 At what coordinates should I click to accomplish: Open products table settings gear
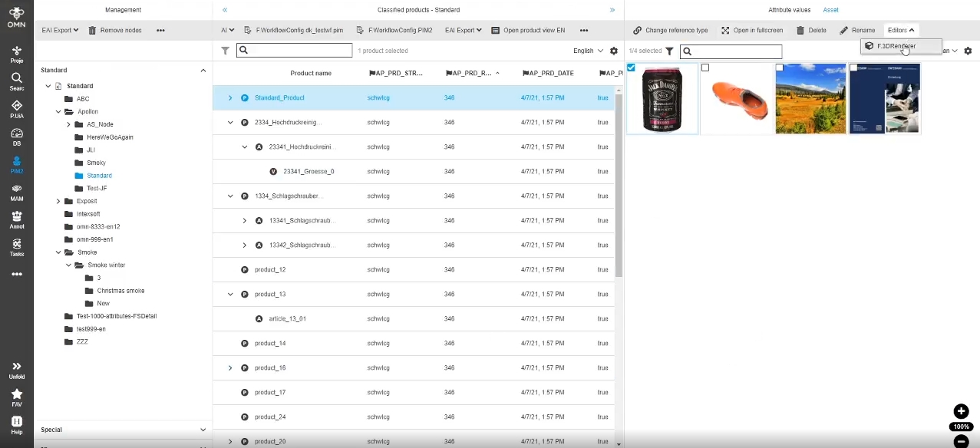coord(613,51)
